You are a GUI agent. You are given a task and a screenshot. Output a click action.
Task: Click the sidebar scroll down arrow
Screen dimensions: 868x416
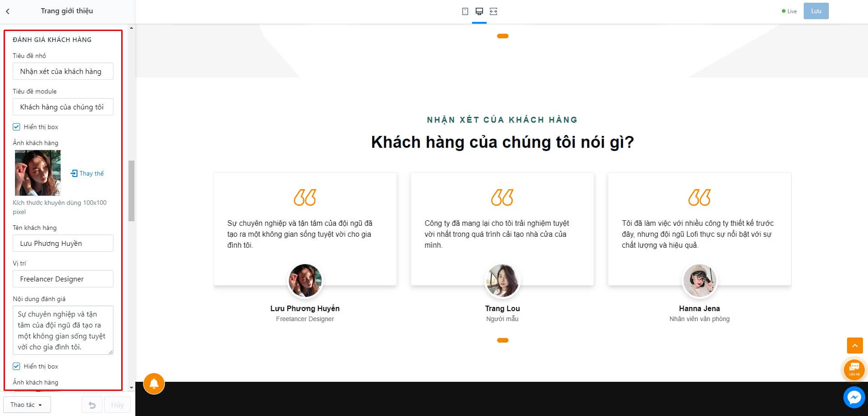[x=131, y=388]
